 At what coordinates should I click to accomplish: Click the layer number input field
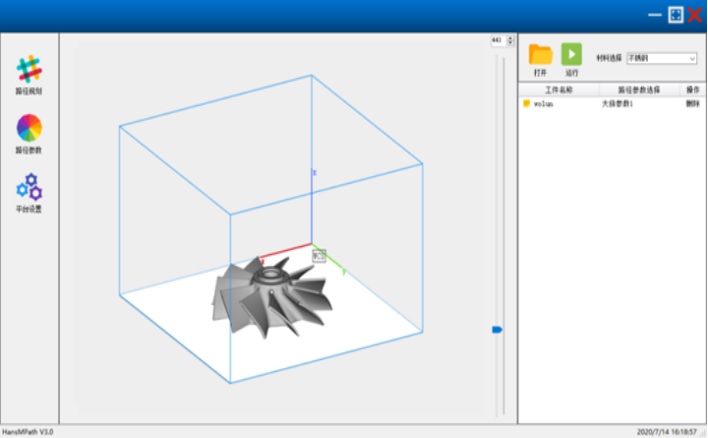(x=498, y=41)
